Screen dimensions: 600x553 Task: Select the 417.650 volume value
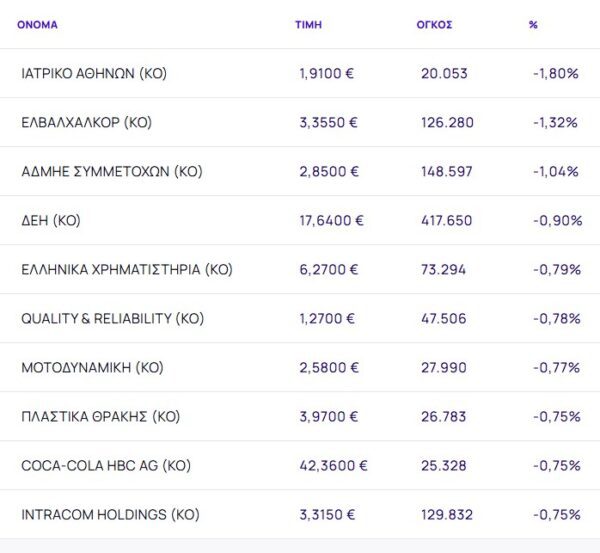(x=446, y=221)
